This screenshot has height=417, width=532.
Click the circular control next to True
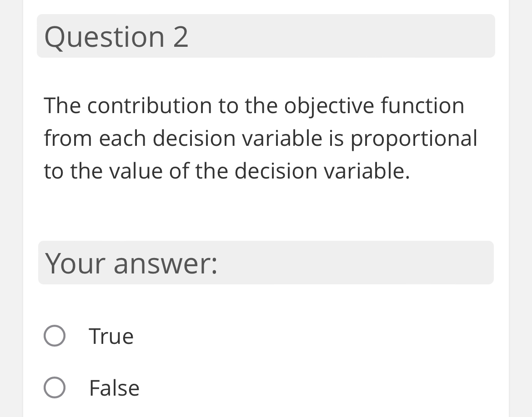pos(54,336)
